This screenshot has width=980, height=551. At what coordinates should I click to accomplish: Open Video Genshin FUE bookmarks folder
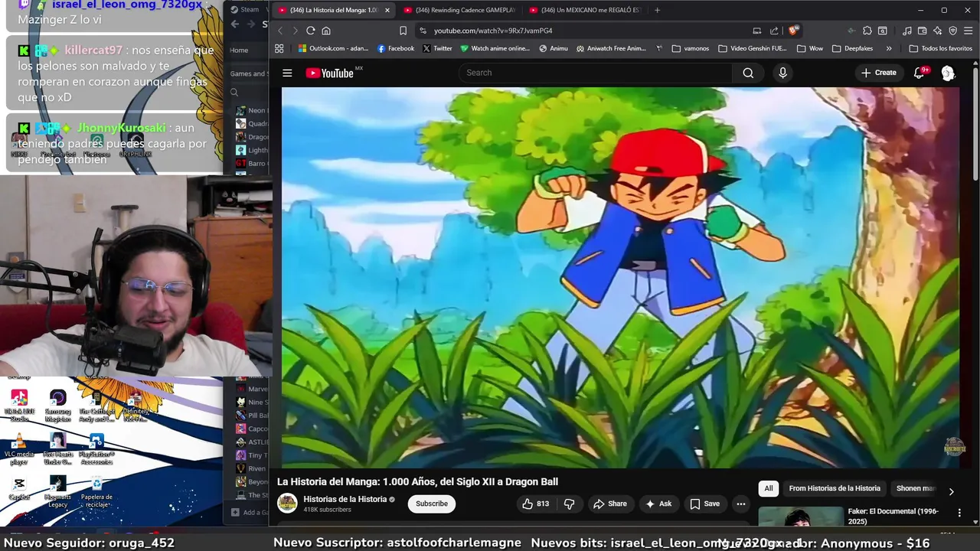click(x=753, y=48)
